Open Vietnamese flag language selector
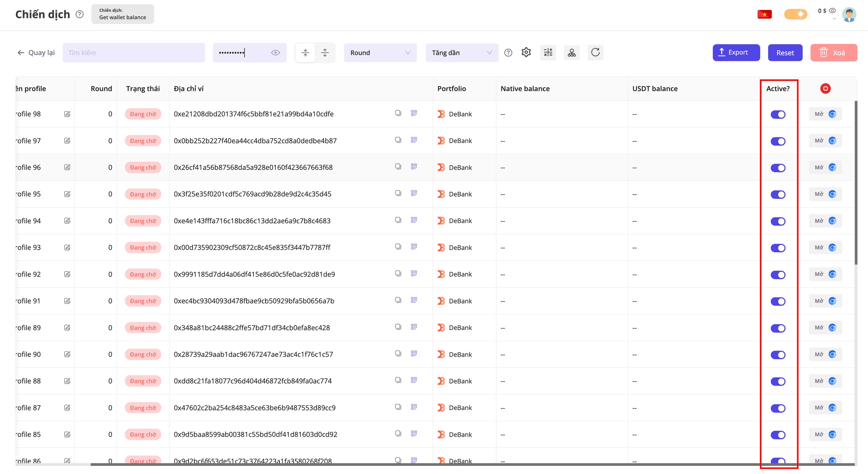Screen dimensions: 868x474 764,14
